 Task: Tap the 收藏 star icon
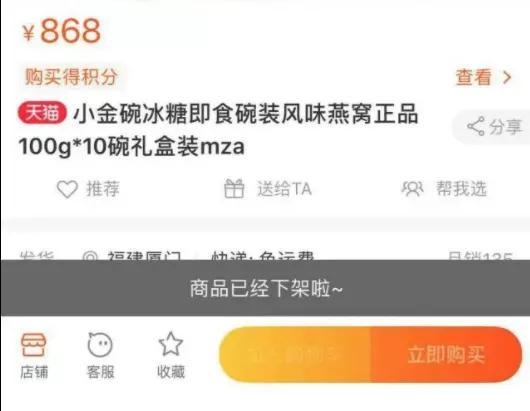171,344
